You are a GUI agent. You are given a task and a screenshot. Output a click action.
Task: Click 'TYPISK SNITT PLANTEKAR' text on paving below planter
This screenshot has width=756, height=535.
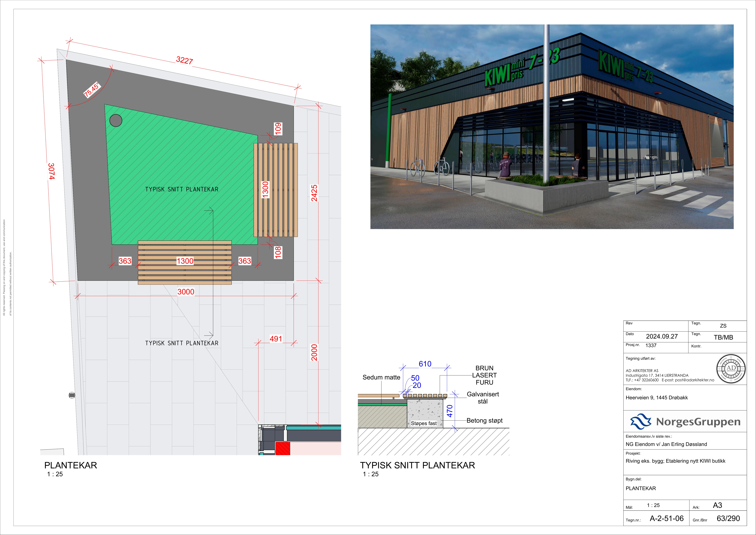point(182,343)
